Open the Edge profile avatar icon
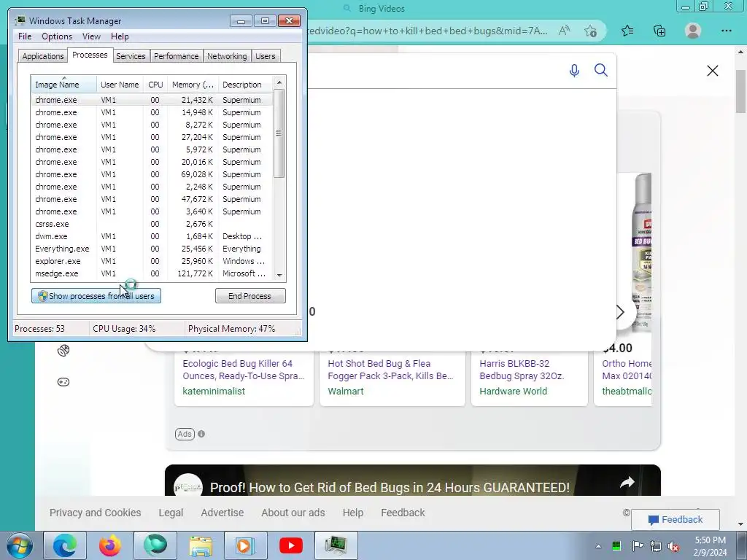 (x=693, y=31)
